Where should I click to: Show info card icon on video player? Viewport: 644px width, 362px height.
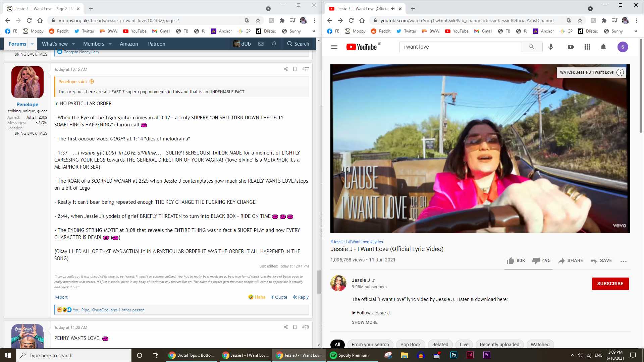pyautogui.click(x=620, y=72)
